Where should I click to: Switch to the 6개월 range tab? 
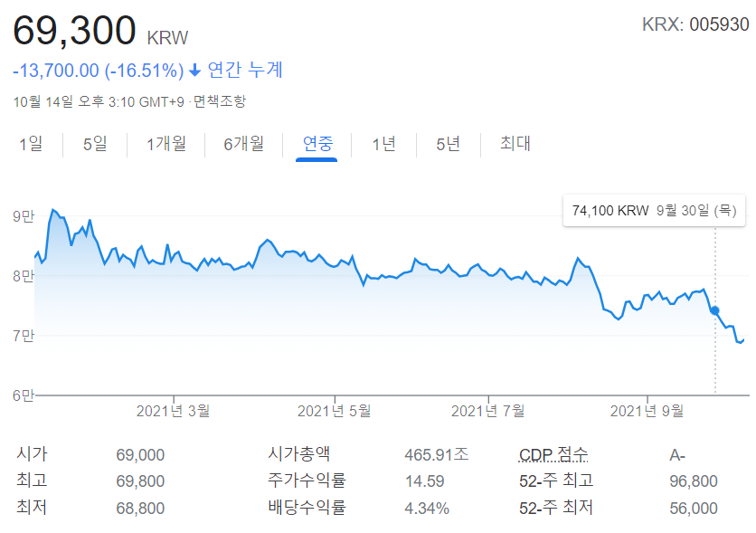244,144
